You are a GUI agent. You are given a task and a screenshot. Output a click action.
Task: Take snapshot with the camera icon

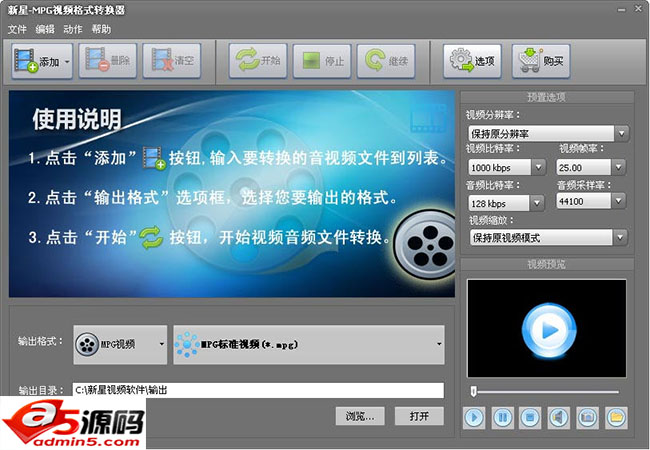[x=587, y=417]
